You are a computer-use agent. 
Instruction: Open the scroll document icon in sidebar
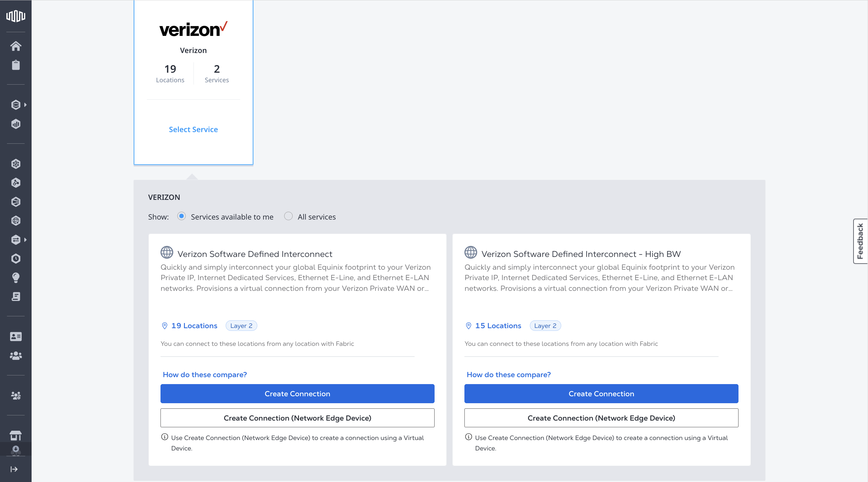click(16, 296)
